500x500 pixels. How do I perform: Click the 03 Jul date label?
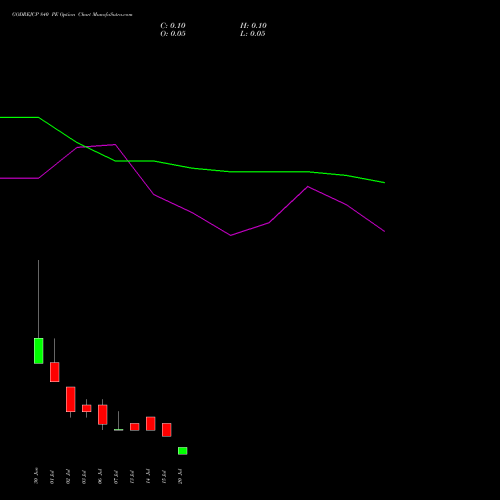[84, 477]
